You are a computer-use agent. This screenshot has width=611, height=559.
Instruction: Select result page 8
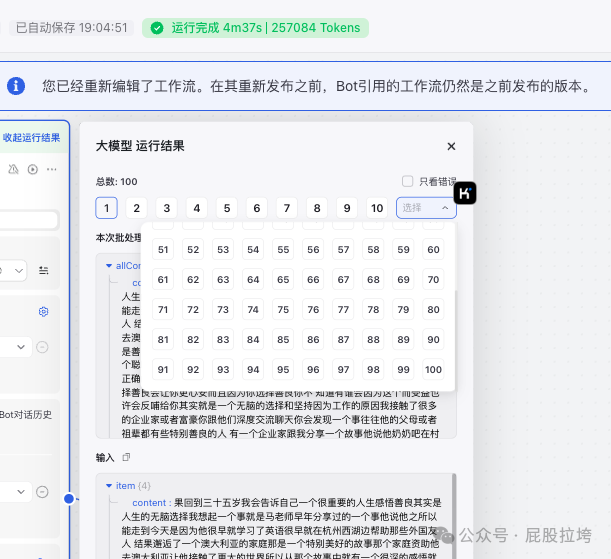point(317,208)
